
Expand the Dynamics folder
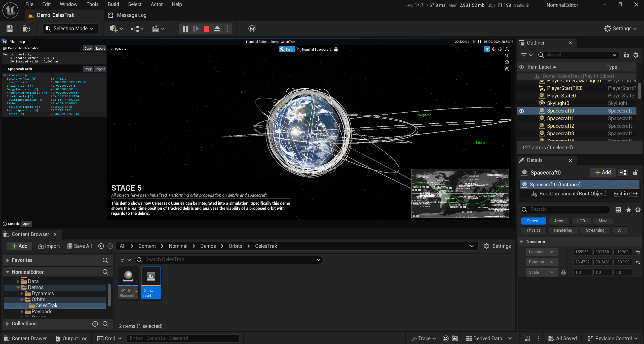22,294
